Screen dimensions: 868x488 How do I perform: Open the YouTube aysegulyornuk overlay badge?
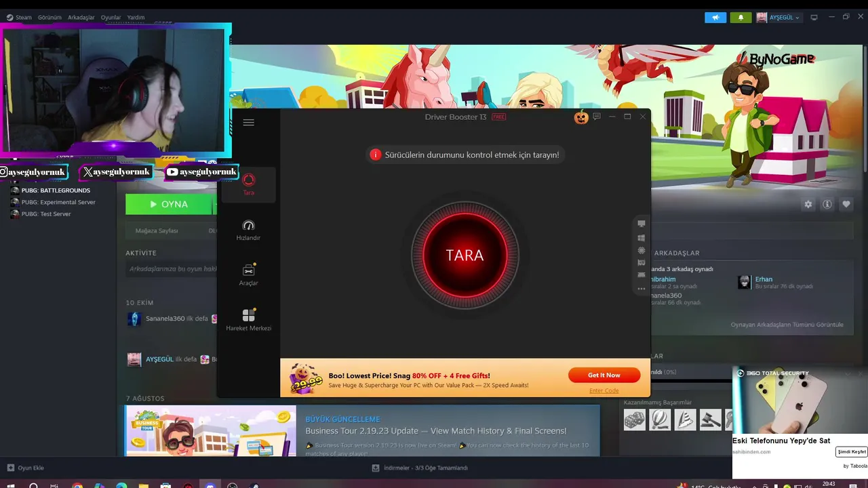coord(201,172)
